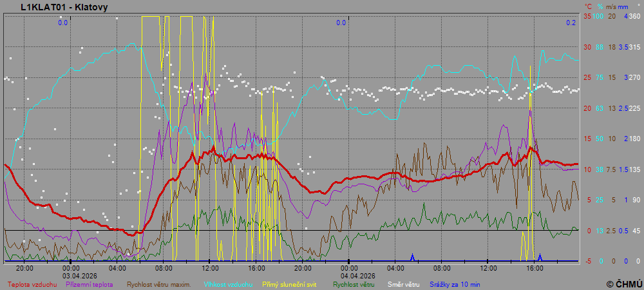
Task: Select the Vlhkost vzduchu legend entry
Action: point(228,284)
